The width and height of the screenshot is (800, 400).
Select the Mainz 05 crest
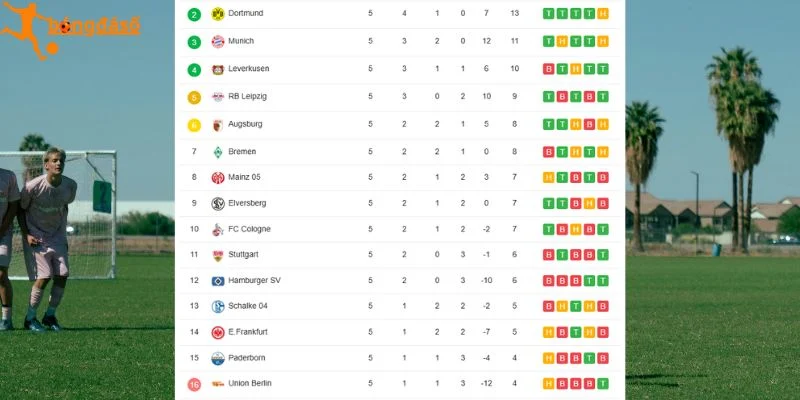click(218, 178)
